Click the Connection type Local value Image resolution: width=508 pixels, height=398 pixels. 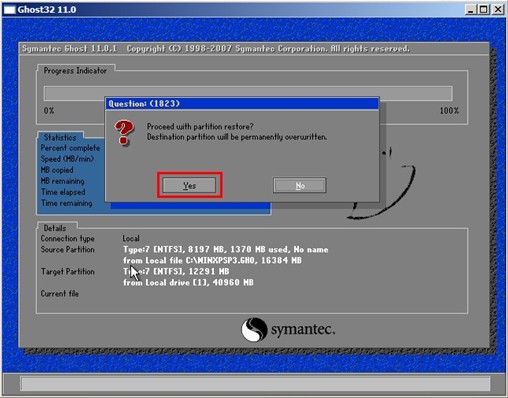pos(131,238)
